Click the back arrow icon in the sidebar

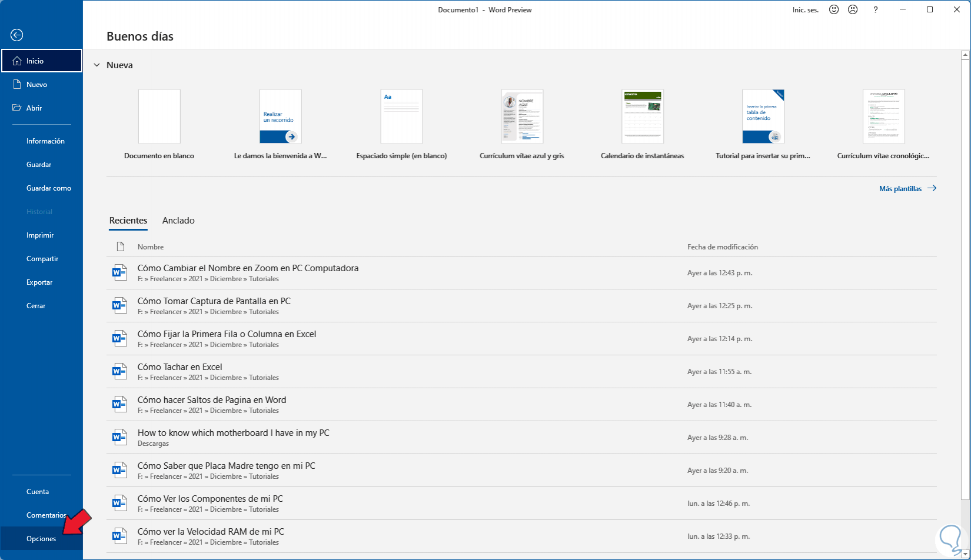pyautogui.click(x=17, y=35)
